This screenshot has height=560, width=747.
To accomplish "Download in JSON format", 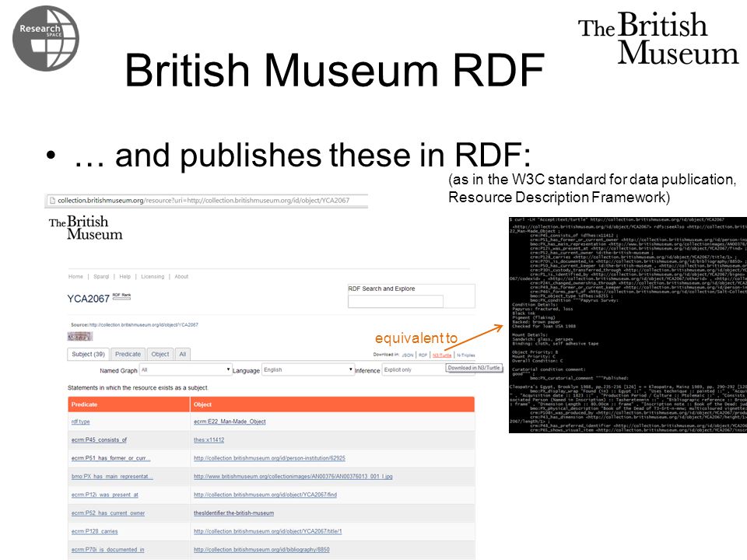I will tap(407, 355).
